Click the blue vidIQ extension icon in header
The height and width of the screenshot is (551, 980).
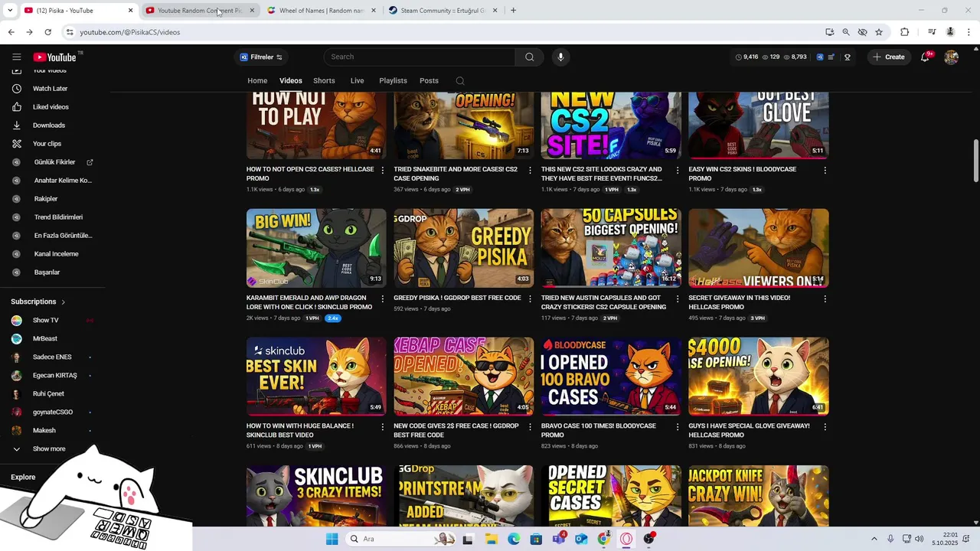pyautogui.click(x=819, y=57)
